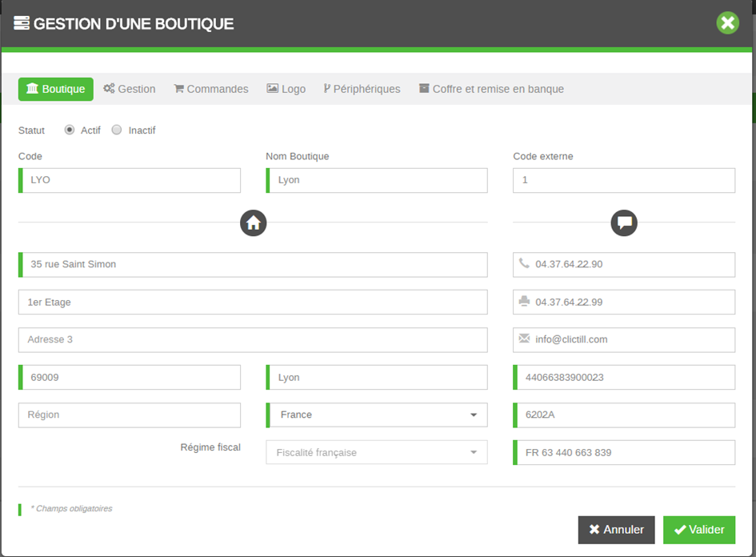
Task: Click the SIRET field 44066383900023
Action: [624, 377]
